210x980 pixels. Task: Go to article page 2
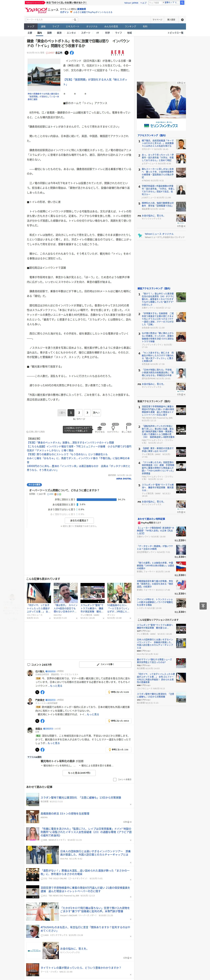point(79,412)
